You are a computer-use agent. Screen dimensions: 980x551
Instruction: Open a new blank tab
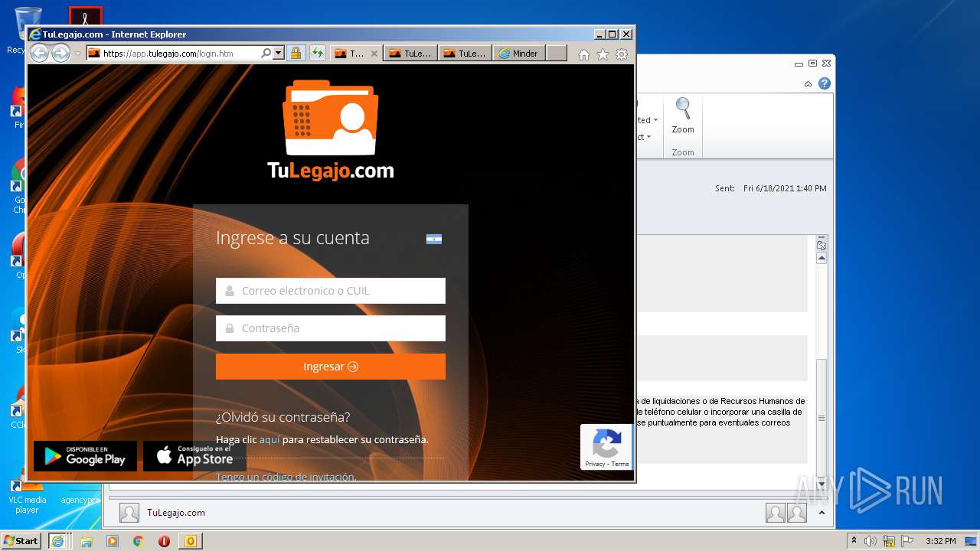(x=557, y=54)
